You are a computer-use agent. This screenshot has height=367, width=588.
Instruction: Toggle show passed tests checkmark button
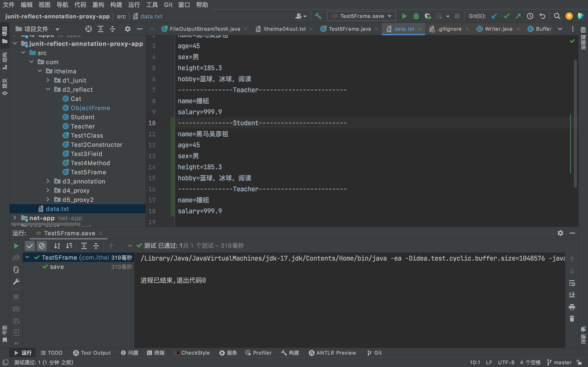30,246
